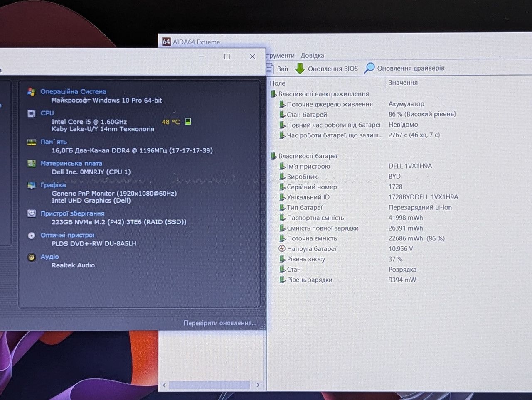Click the value 10.956 V
This screenshot has width=532, height=400.
(x=401, y=249)
